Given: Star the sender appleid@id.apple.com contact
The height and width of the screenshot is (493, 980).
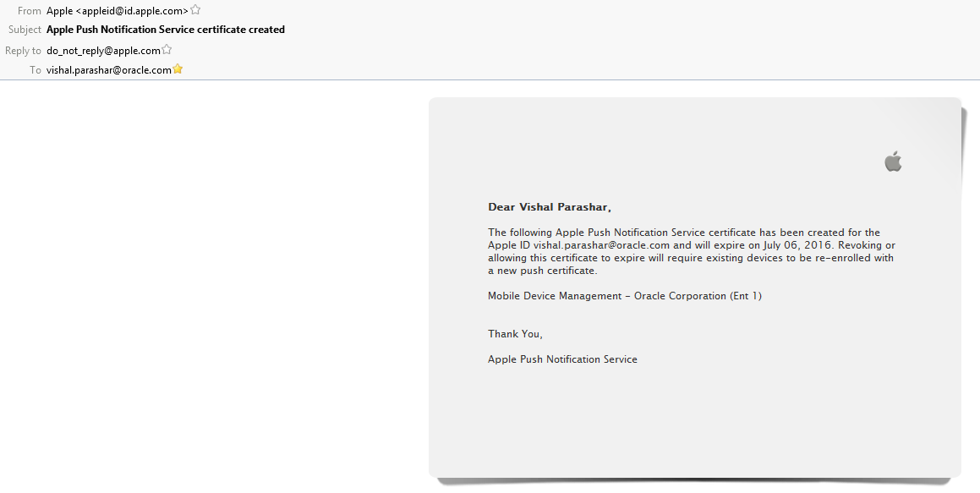Looking at the screenshot, I should [195, 10].
